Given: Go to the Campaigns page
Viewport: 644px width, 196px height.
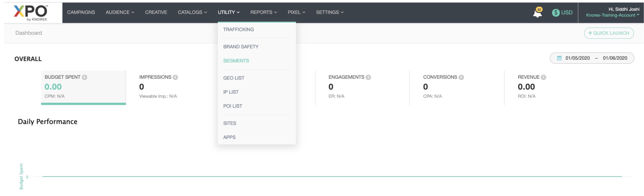Looking at the screenshot, I should (81, 12).
